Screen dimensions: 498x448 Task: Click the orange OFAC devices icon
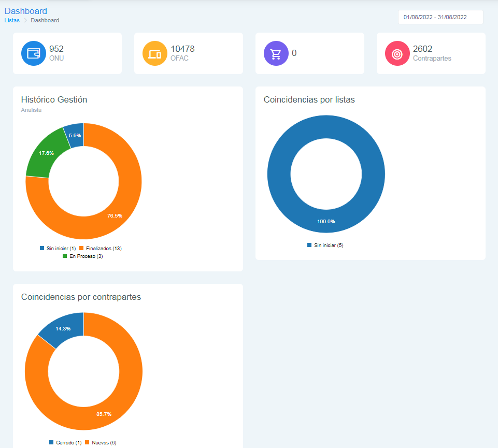(x=155, y=53)
